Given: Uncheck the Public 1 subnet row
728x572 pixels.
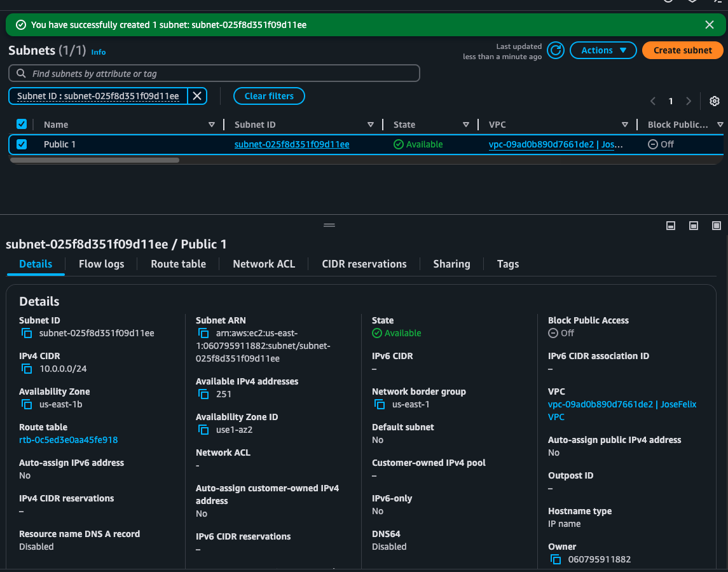Looking at the screenshot, I should click(22, 144).
